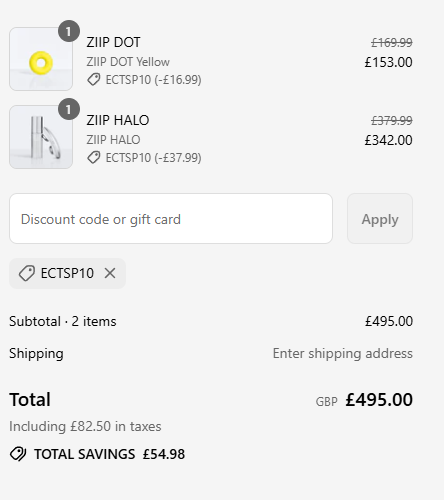
Task: Remove the ECTSP10 discount code
Action: tap(110, 273)
